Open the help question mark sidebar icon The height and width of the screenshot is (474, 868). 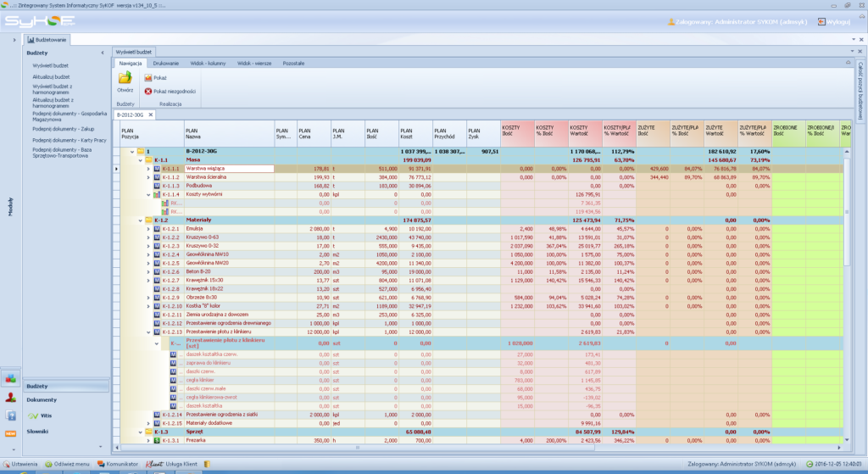click(10, 415)
